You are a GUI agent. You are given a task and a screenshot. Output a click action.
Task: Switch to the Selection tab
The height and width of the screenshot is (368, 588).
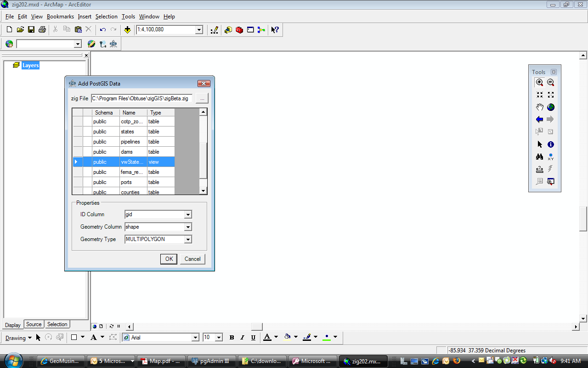point(57,324)
